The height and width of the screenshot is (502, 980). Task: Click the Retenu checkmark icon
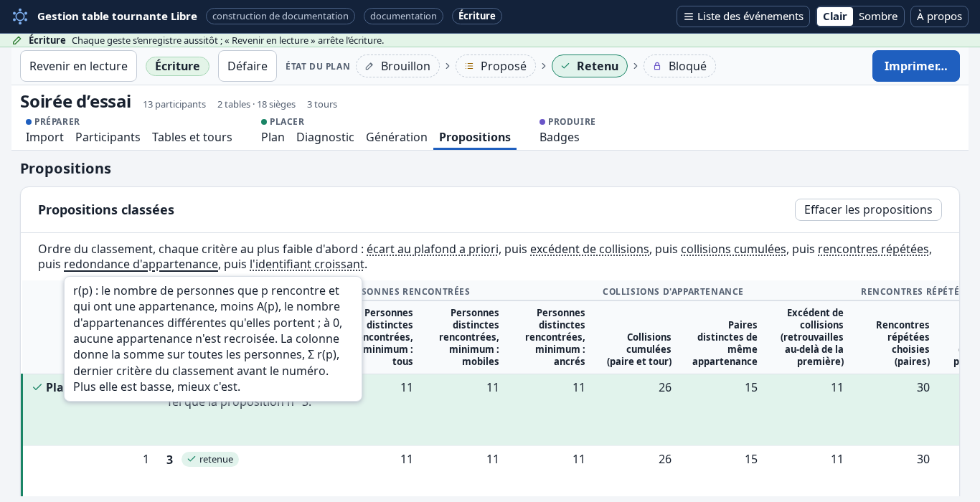click(565, 66)
